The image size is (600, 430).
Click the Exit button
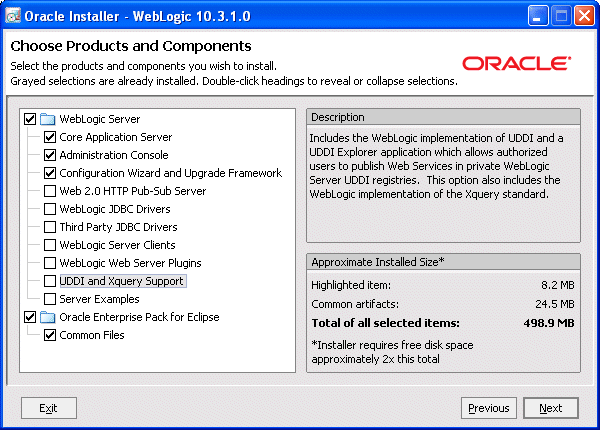49,408
